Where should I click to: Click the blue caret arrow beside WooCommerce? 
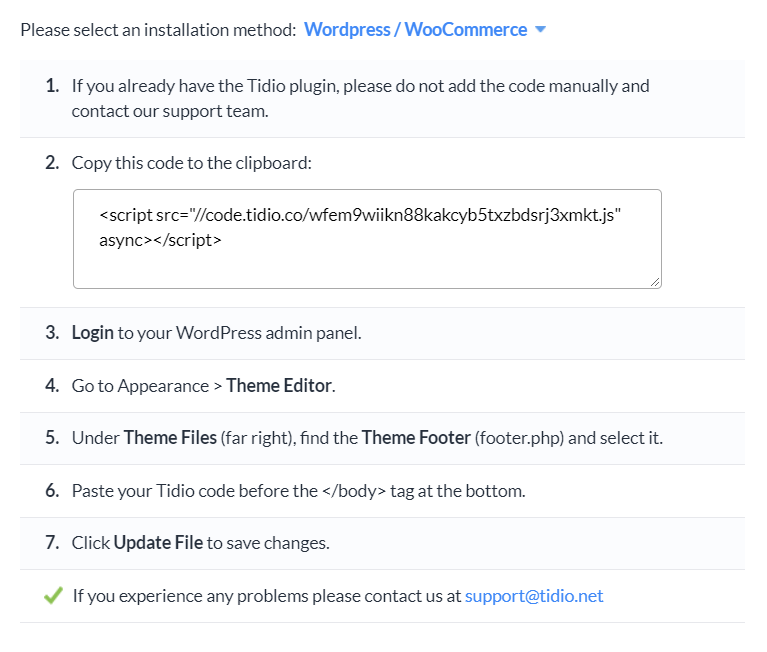(540, 29)
